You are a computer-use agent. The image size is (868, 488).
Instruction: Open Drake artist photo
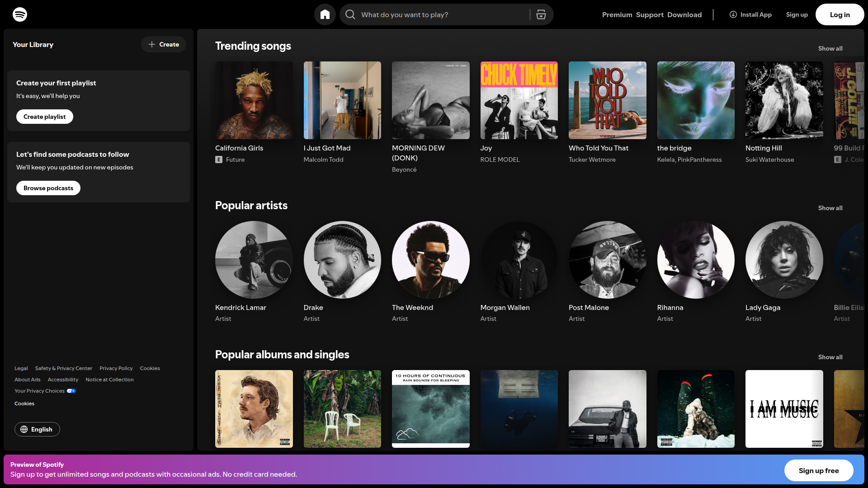(x=342, y=260)
